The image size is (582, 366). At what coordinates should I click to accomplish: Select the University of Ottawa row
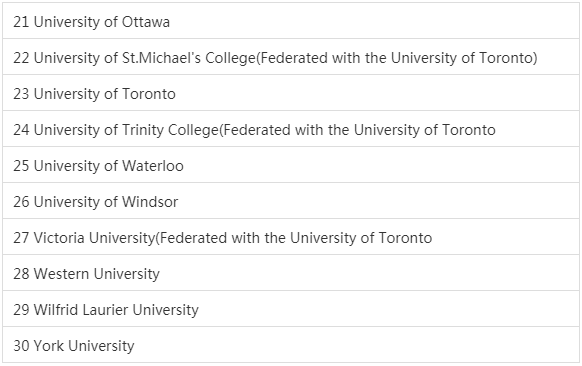[x=291, y=21]
